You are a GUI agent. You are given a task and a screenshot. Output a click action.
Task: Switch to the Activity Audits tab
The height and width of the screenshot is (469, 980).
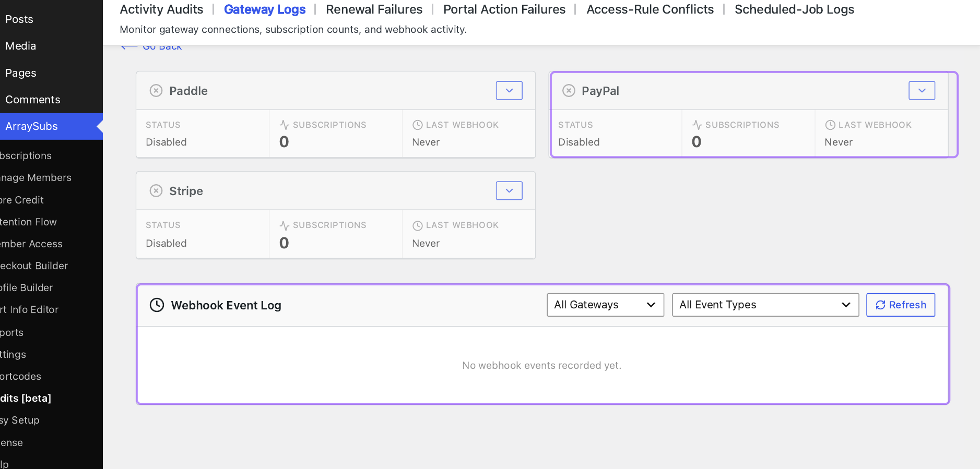pyautogui.click(x=161, y=9)
